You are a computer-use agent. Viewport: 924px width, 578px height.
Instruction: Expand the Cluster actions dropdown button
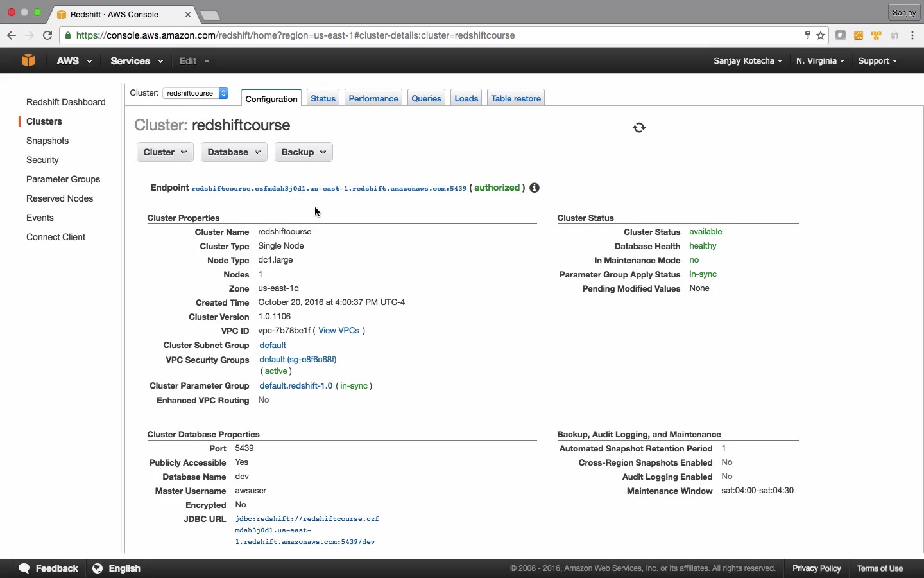coord(165,152)
